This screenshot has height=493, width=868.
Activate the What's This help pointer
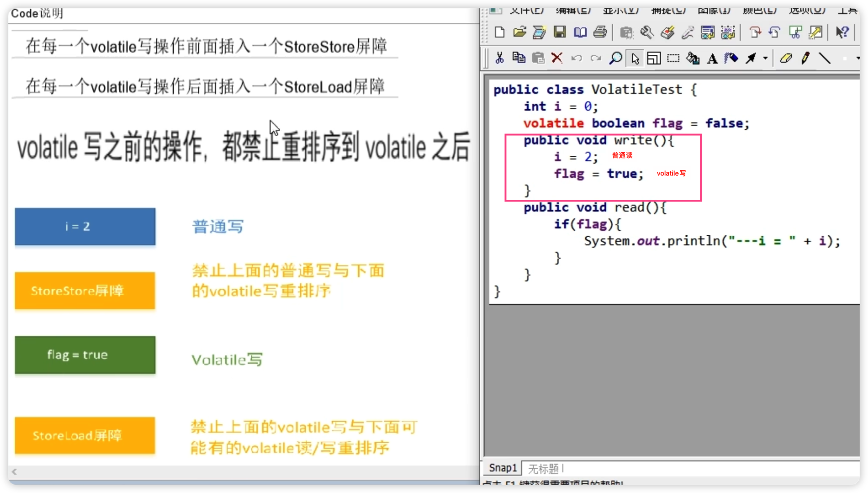coord(842,32)
